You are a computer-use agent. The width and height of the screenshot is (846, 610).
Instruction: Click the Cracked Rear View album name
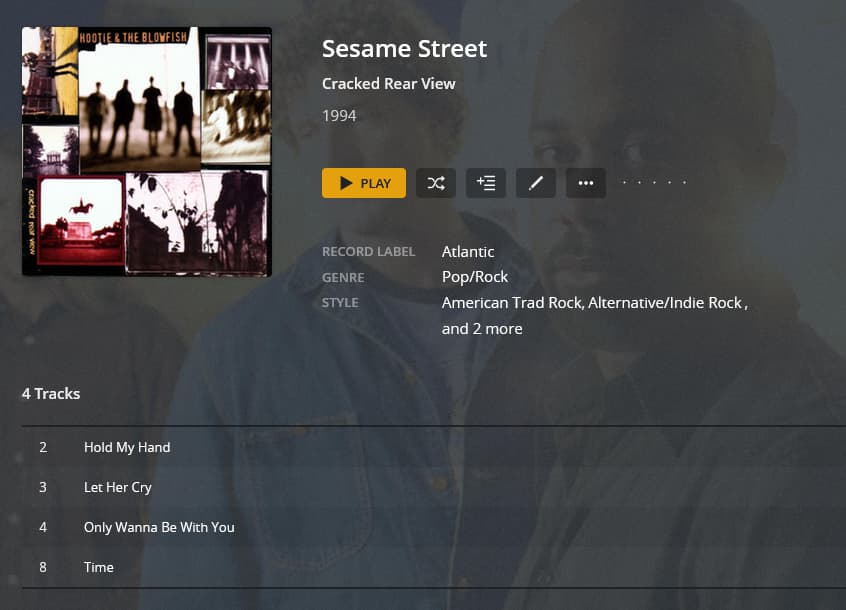point(388,84)
